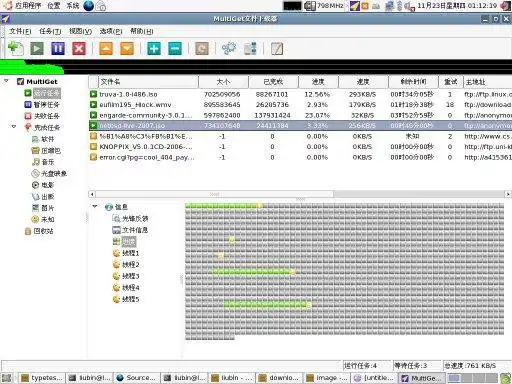Open the 视图(V) menu
512x384 pixels.
coord(80,31)
